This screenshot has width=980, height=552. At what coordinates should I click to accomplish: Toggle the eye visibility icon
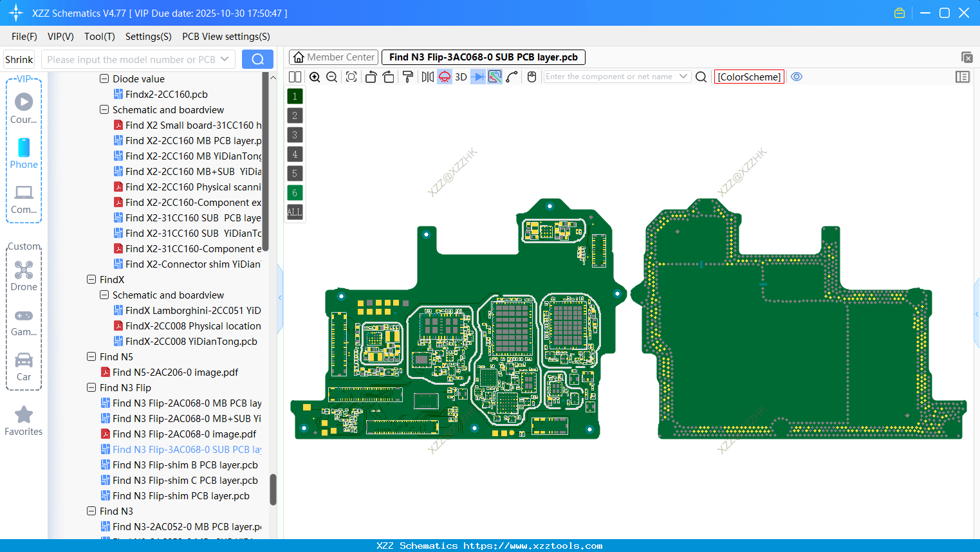coord(797,77)
